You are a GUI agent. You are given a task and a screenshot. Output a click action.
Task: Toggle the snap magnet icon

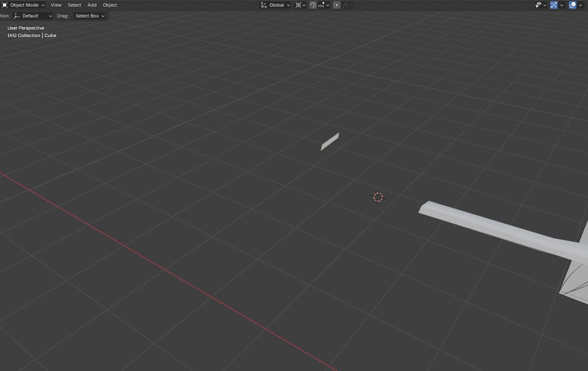[313, 5]
